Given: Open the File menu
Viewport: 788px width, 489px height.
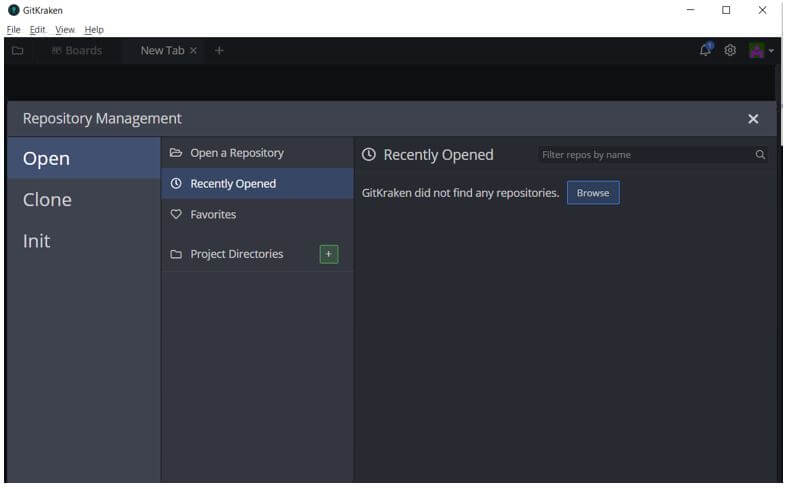Looking at the screenshot, I should coord(14,30).
